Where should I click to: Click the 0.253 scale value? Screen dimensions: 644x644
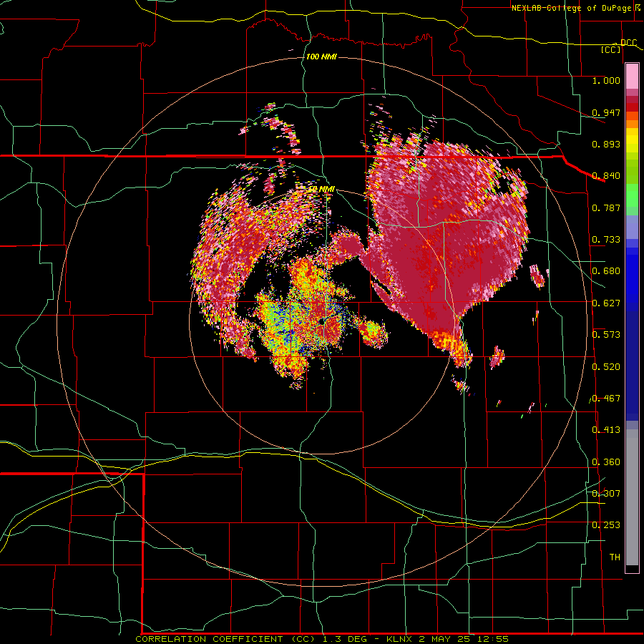click(606, 525)
